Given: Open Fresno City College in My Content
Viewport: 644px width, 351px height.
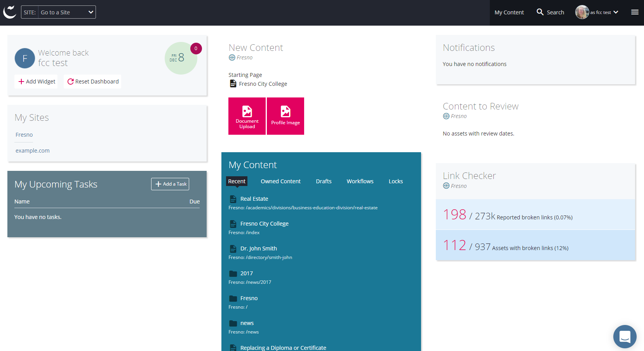Looking at the screenshot, I should click(264, 224).
